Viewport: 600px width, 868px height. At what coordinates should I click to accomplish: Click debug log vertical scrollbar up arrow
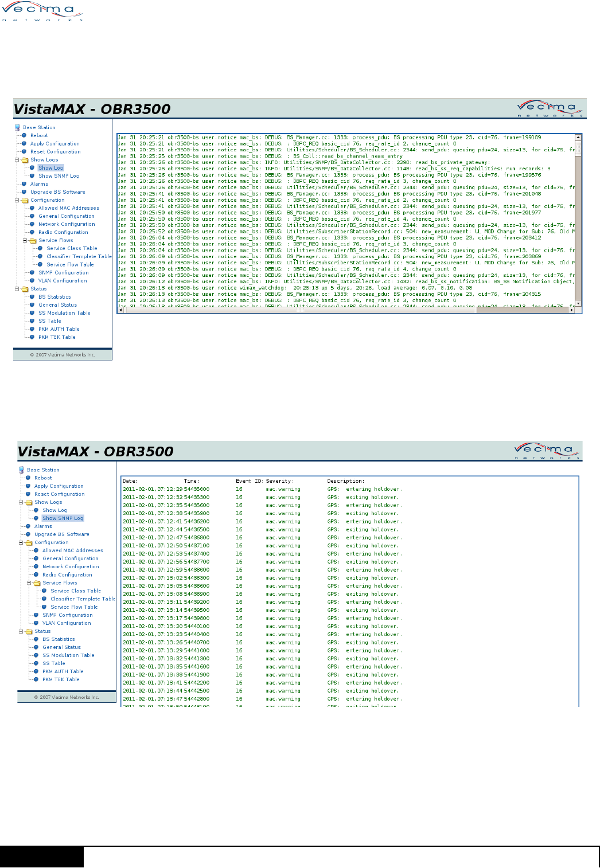(x=578, y=138)
